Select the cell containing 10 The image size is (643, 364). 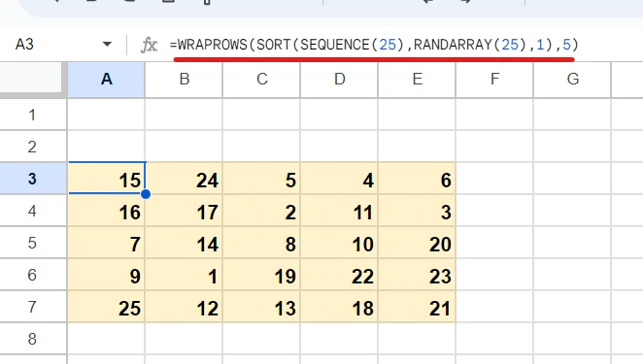(x=339, y=243)
